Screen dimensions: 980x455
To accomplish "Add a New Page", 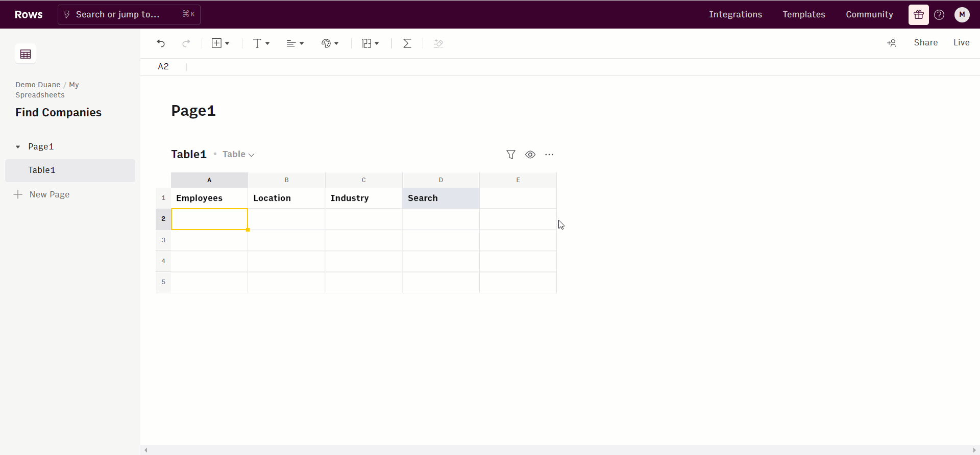I will (x=42, y=194).
